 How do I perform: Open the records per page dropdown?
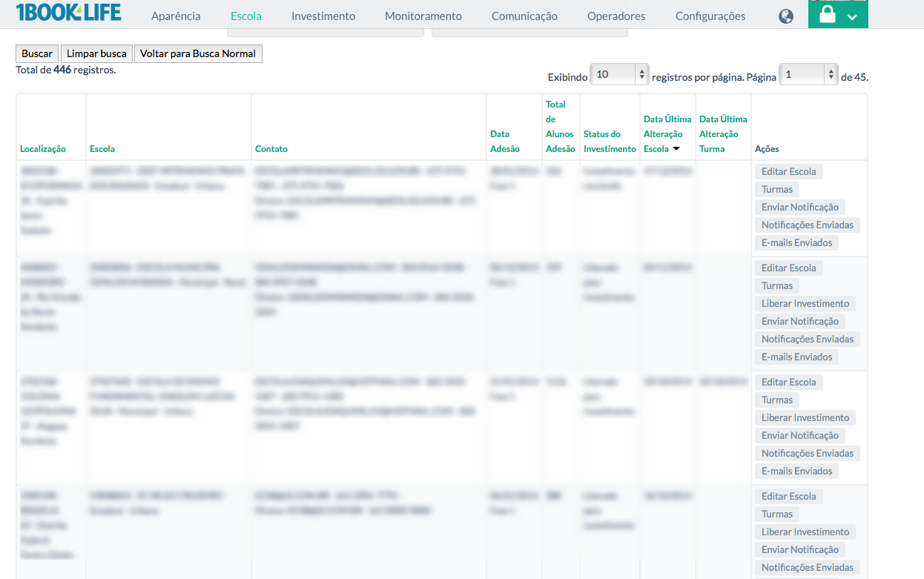620,75
